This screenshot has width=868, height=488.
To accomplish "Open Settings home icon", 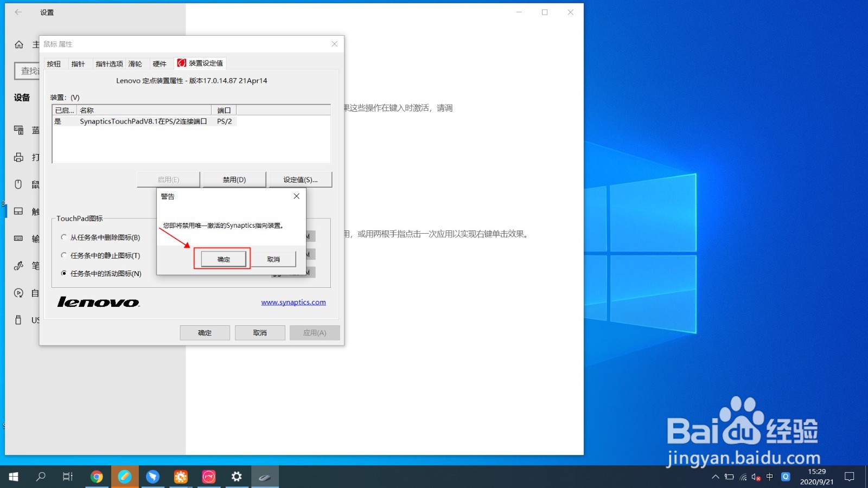I will click(19, 44).
